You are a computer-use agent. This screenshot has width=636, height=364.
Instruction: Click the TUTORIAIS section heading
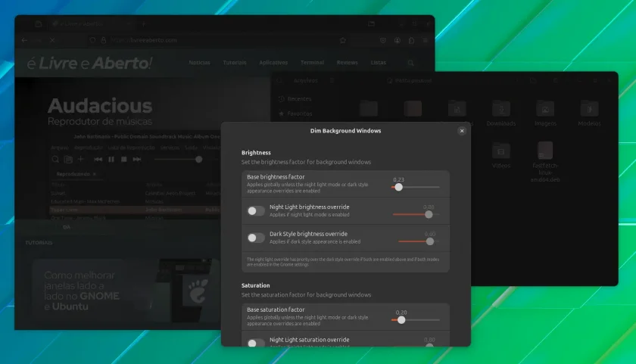coord(39,242)
